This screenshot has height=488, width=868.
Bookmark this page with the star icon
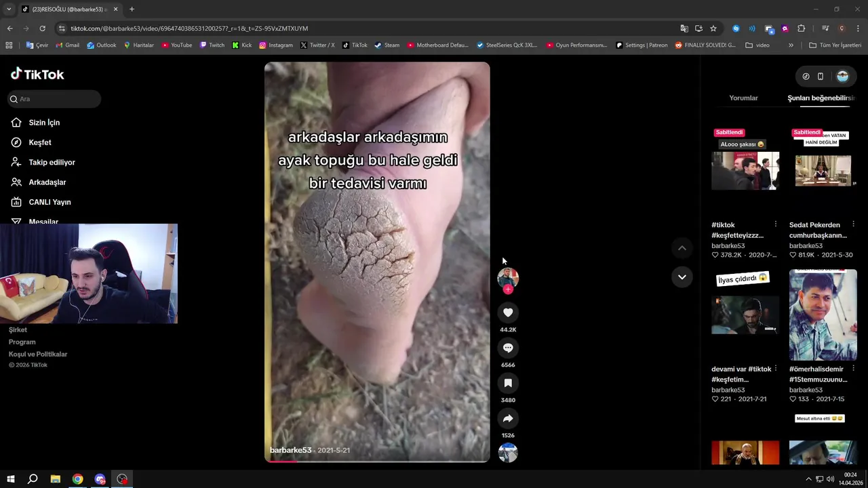[713, 28]
